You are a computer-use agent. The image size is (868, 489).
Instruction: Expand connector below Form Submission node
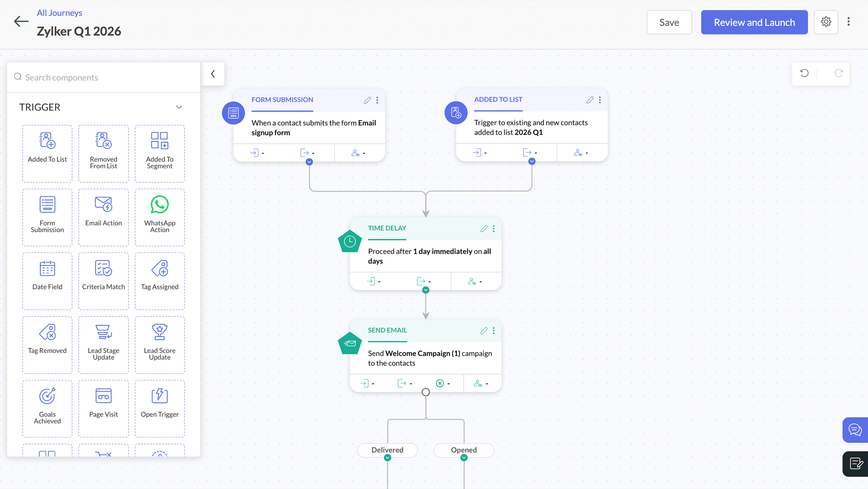pyautogui.click(x=309, y=162)
